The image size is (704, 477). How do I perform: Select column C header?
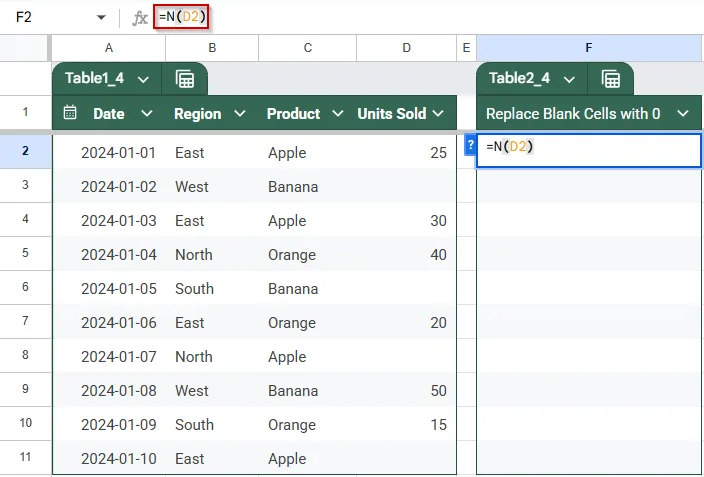pos(308,48)
